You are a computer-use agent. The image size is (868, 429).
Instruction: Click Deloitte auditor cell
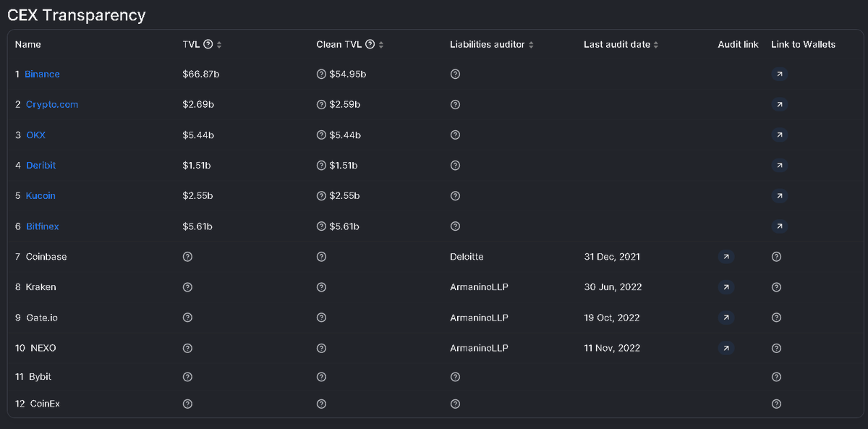coord(467,257)
